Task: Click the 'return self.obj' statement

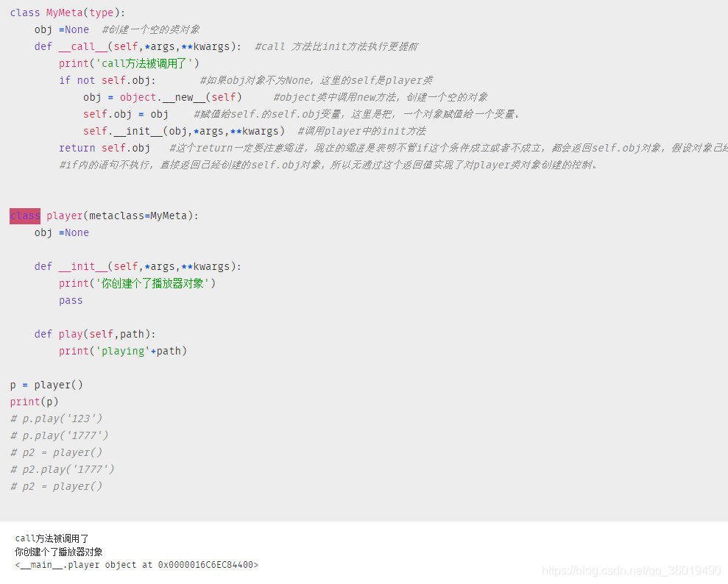Action: pyautogui.click(x=105, y=149)
